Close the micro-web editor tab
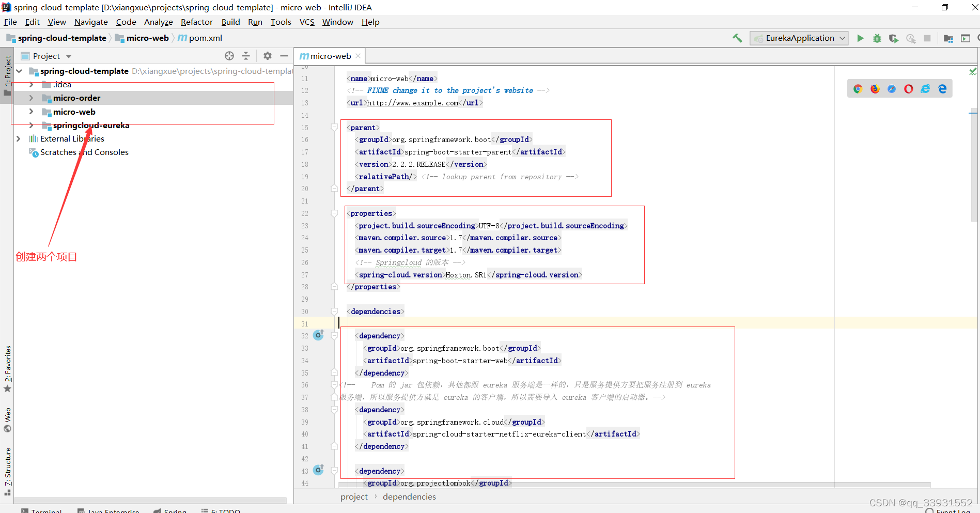The width and height of the screenshot is (980, 513). [358, 56]
